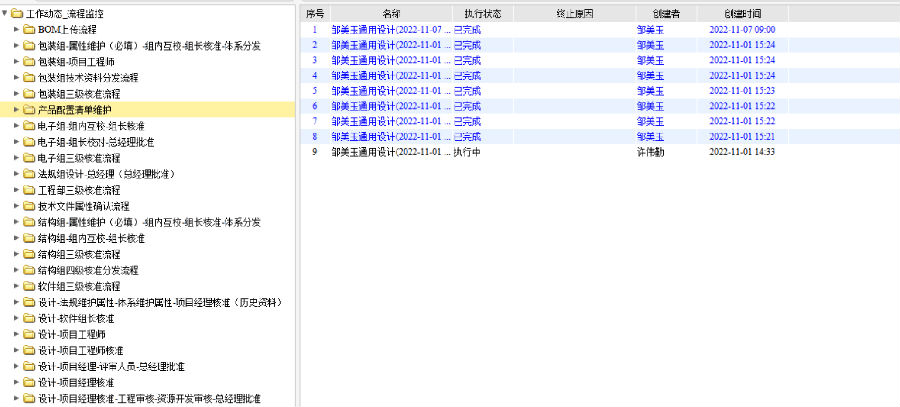Click the BOM上传流程 folder icon
The height and width of the screenshot is (407, 900).
tap(30, 30)
